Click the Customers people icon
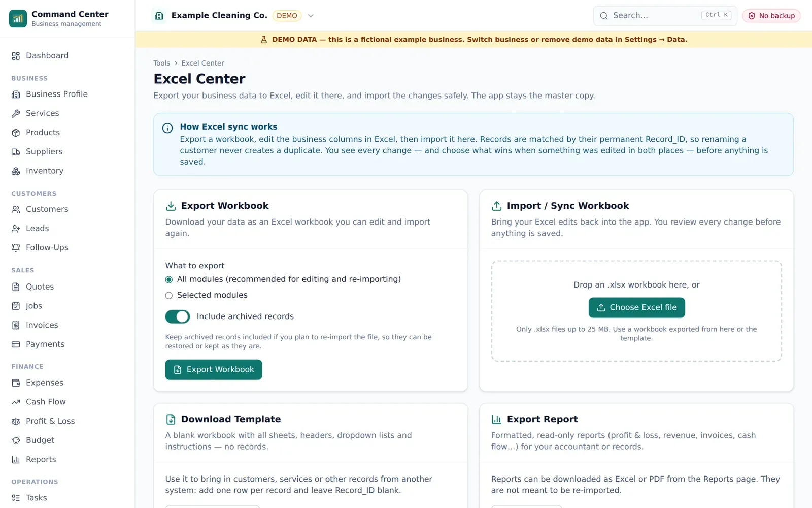The width and height of the screenshot is (812, 508). pos(16,209)
